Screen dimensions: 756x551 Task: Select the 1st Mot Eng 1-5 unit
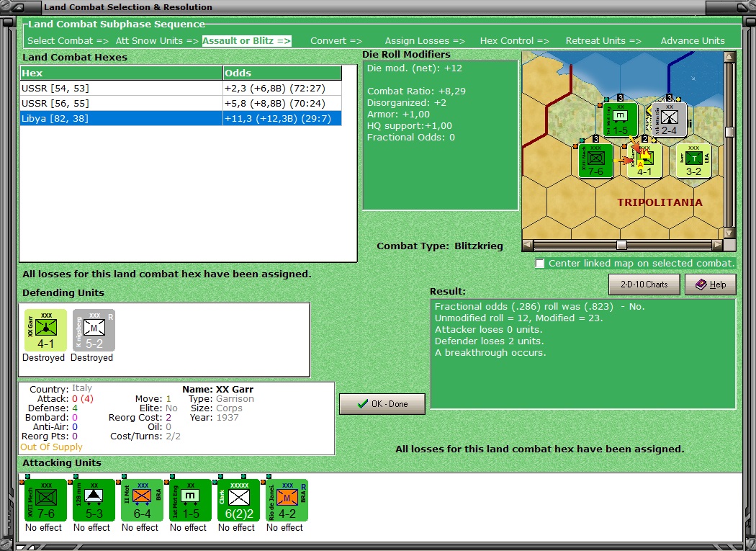coord(189,499)
